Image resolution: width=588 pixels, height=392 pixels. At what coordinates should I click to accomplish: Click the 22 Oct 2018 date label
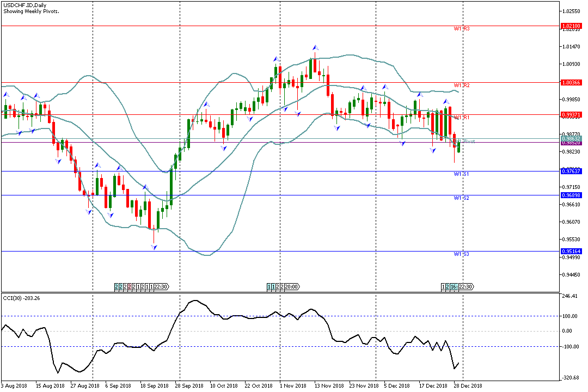(259, 386)
